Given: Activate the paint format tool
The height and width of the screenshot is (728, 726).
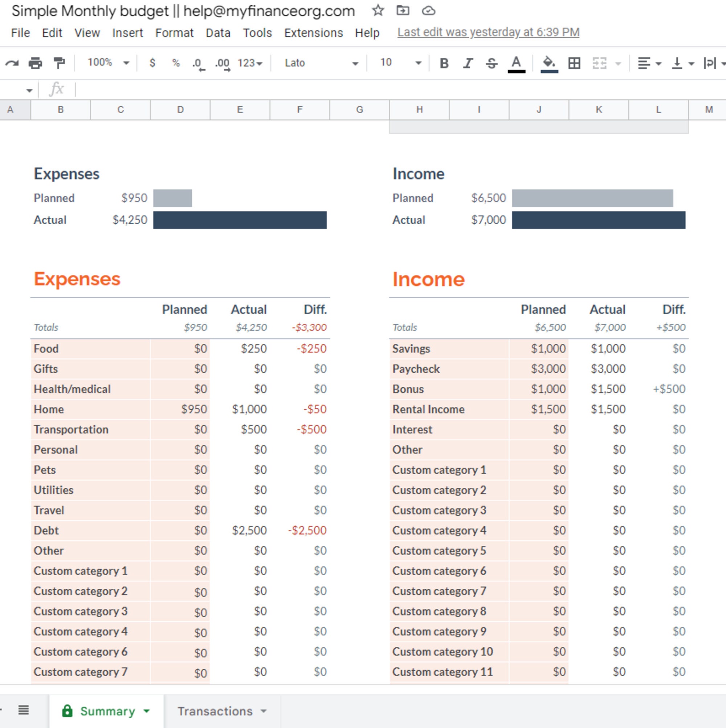Looking at the screenshot, I should pos(59,63).
